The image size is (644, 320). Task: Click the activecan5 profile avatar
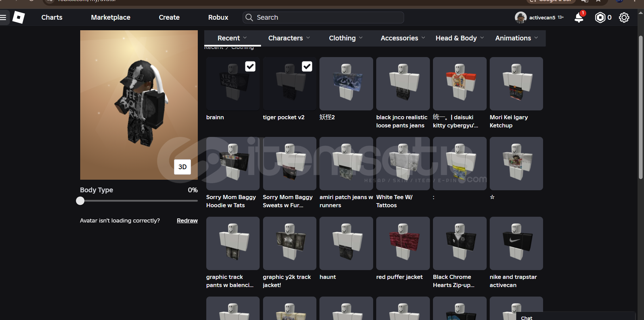pos(520,17)
